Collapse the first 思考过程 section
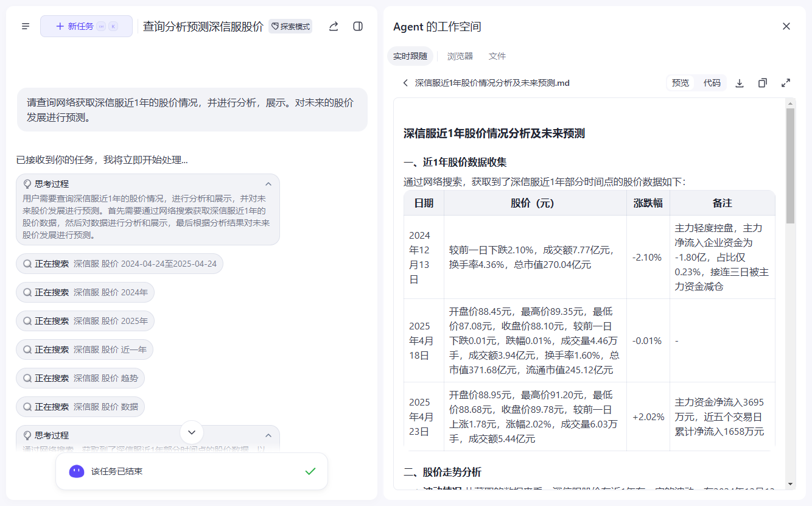 [268, 184]
